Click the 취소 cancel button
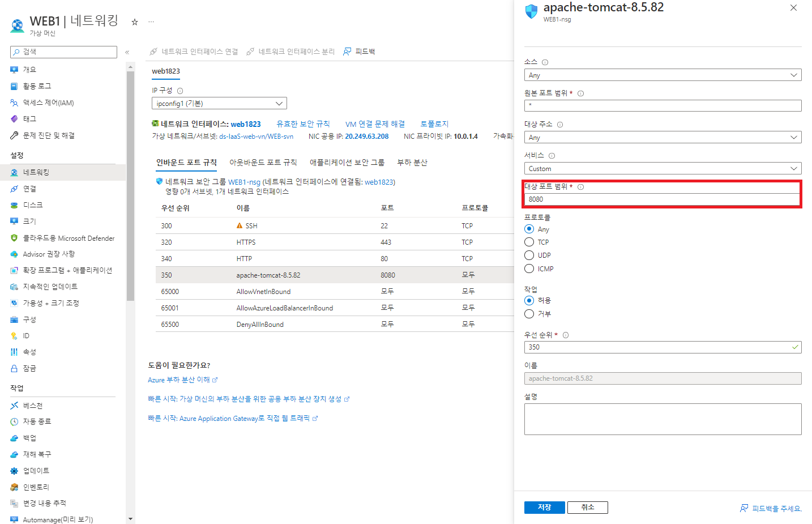 (588, 508)
